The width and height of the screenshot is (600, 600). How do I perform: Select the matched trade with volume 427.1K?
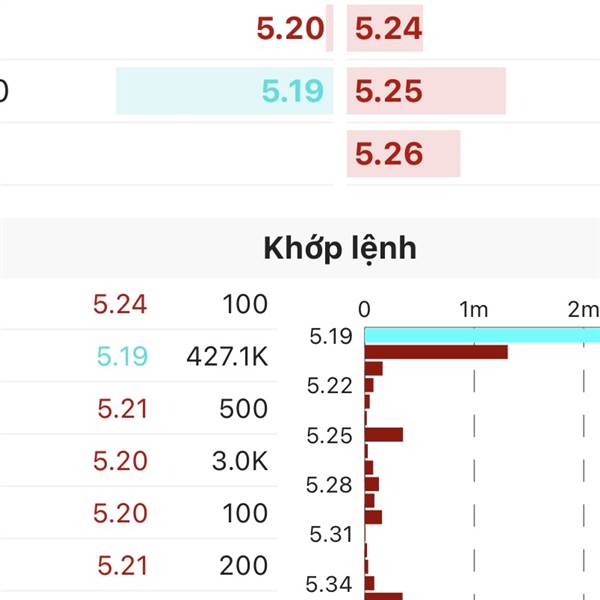coord(180,356)
